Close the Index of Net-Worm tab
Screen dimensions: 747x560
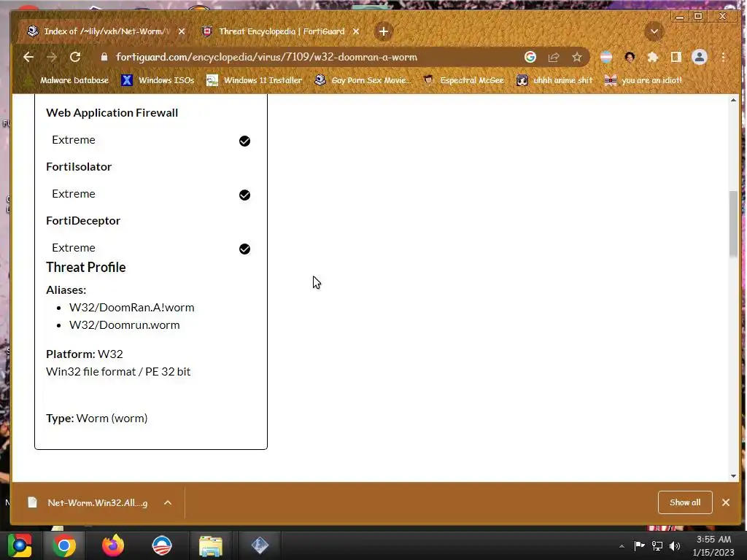(x=182, y=31)
